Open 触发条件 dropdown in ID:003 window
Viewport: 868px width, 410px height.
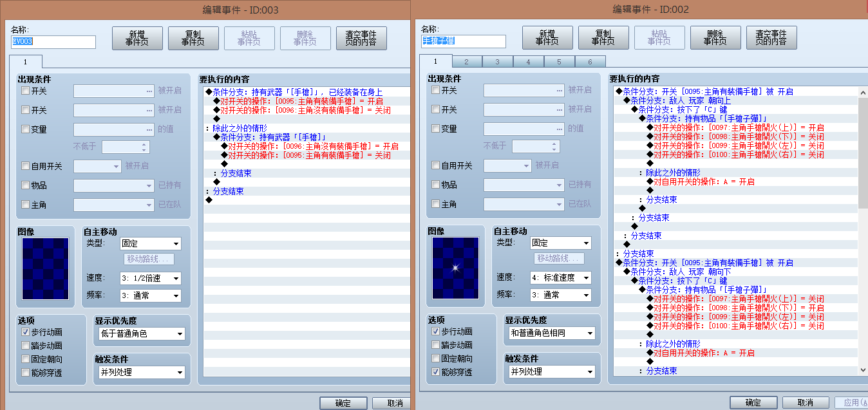[x=141, y=373]
